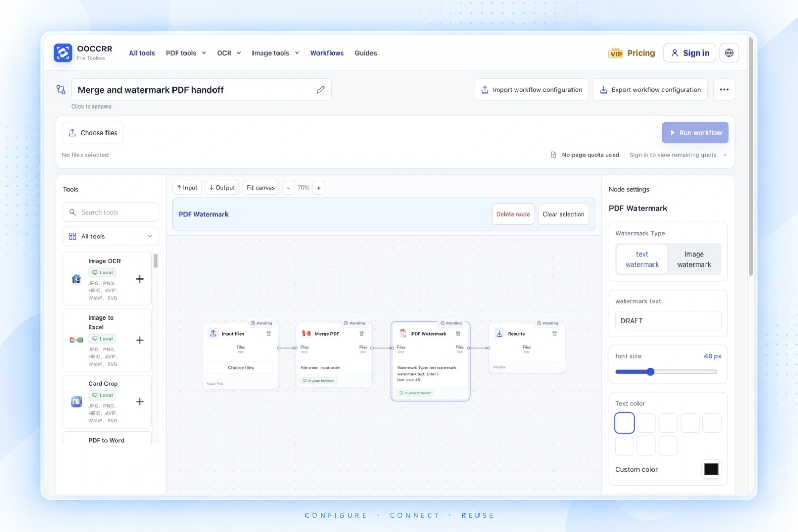Expand the remaining quota chevron

[725, 155]
